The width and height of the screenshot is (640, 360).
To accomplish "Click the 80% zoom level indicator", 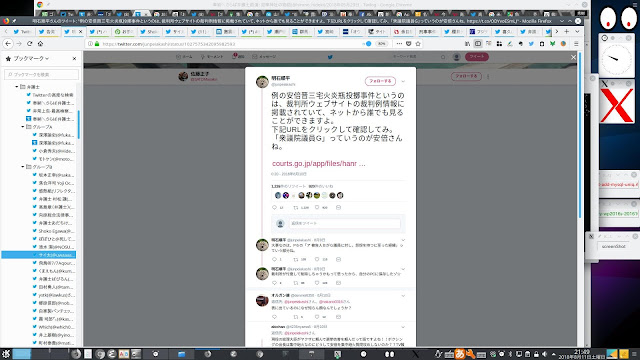I will (381, 44).
